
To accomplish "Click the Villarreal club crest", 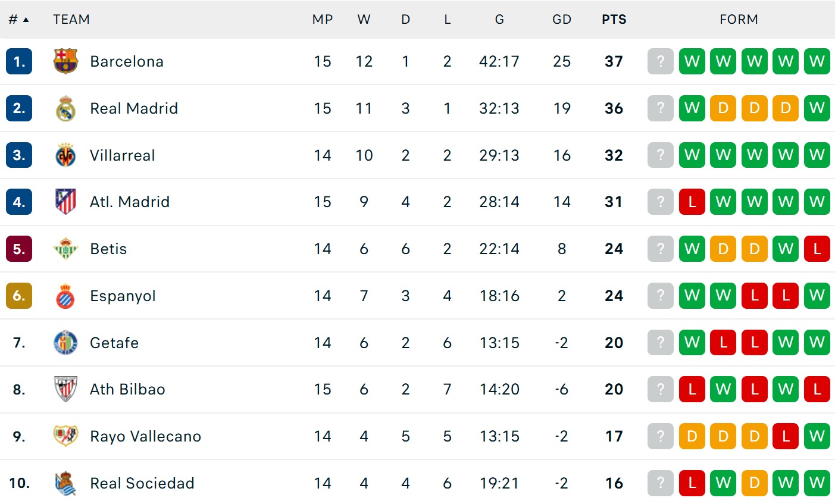I will tap(65, 155).
